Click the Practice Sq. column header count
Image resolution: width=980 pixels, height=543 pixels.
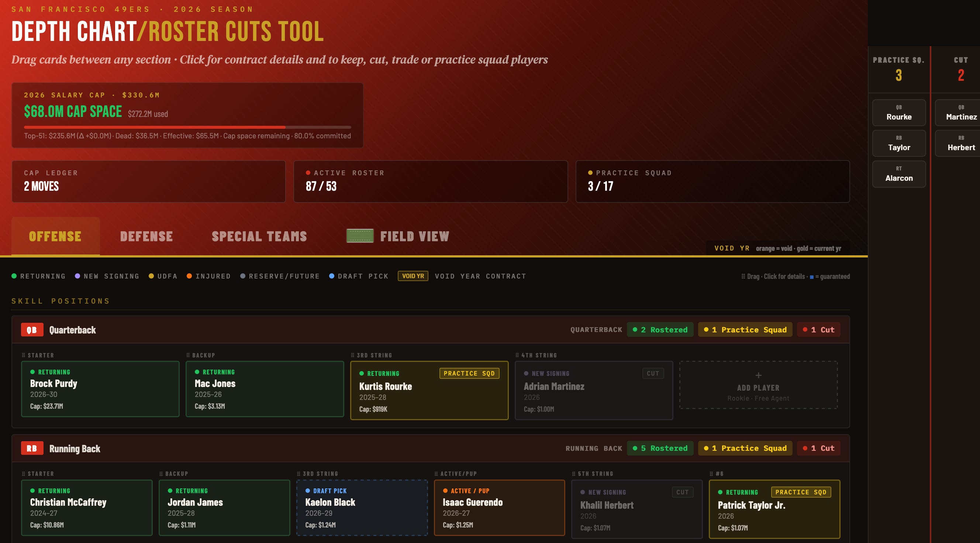[898, 75]
